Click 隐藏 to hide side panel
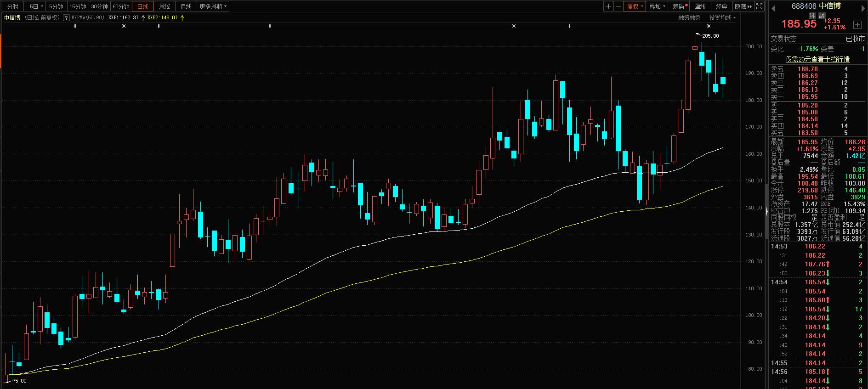 point(743,6)
